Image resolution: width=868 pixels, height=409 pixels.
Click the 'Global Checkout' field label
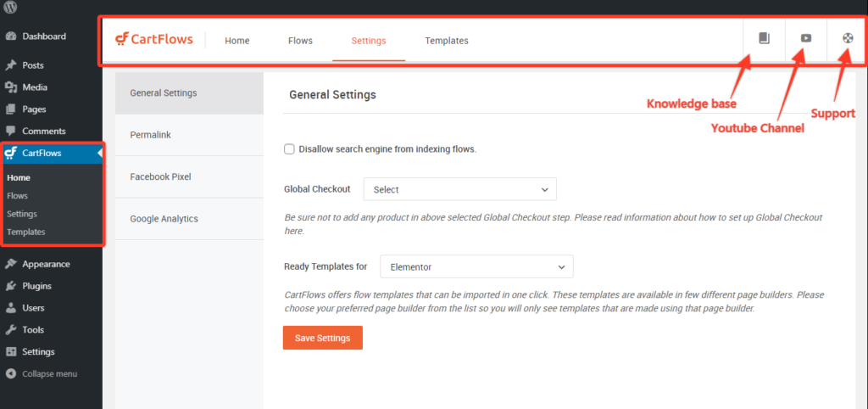[317, 189]
